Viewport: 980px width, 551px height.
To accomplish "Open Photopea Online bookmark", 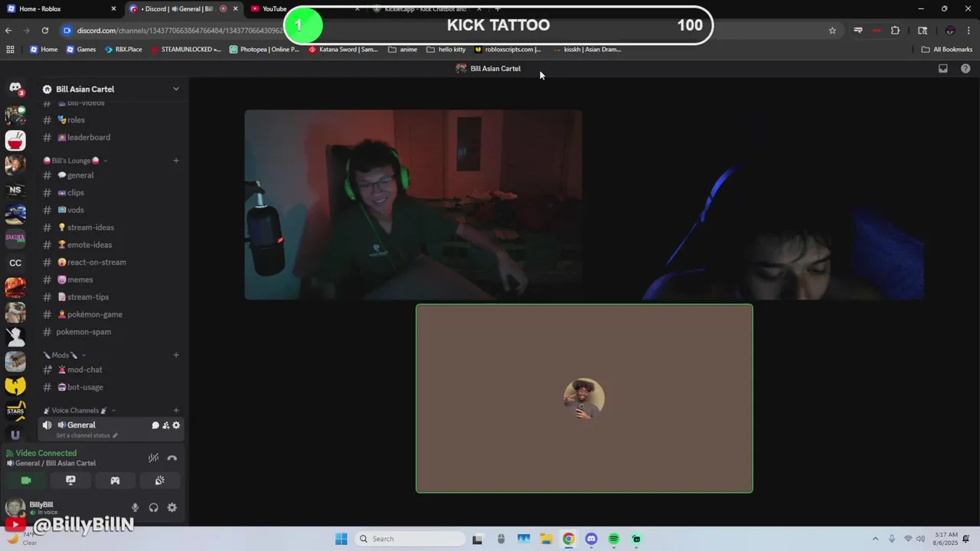I will point(265,49).
